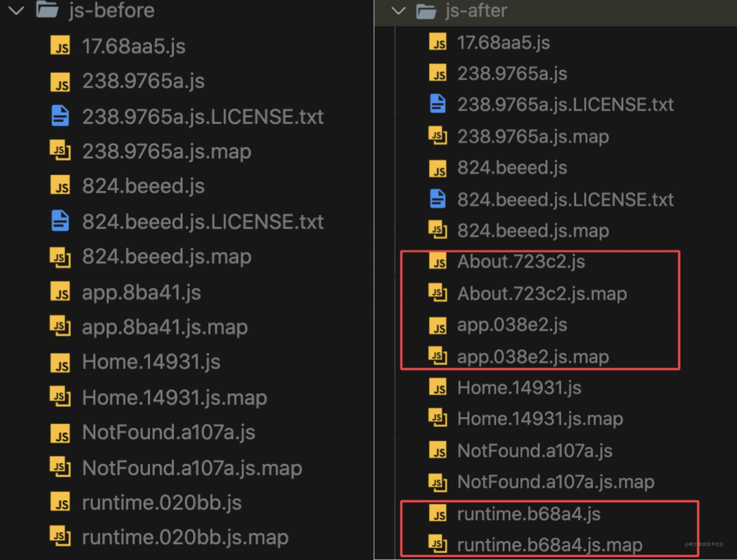Viewport: 737px width, 560px height.
Task: Click JS icon of About.723c2.js
Action: 438,260
